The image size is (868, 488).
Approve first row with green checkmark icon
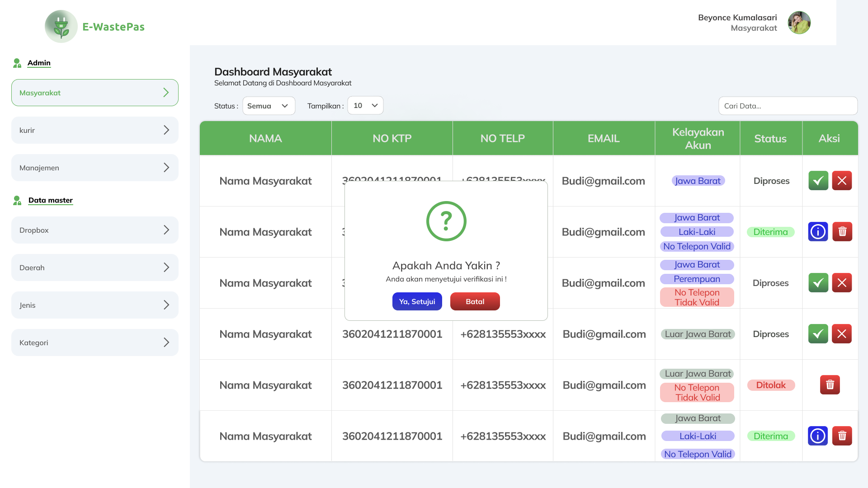[x=818, y=181]
